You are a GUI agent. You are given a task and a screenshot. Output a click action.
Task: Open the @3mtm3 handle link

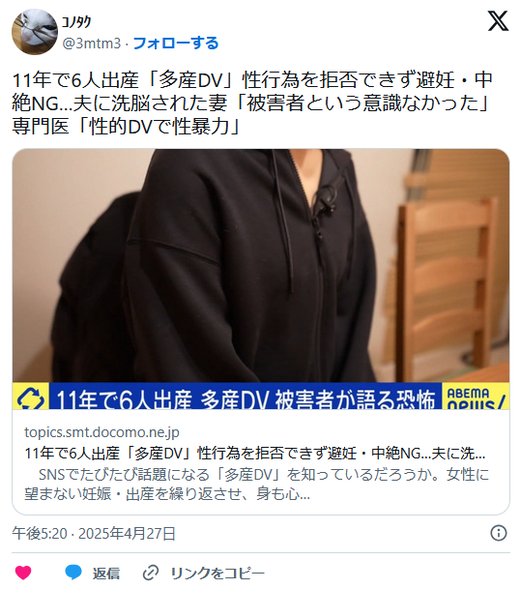pos(91,44)
